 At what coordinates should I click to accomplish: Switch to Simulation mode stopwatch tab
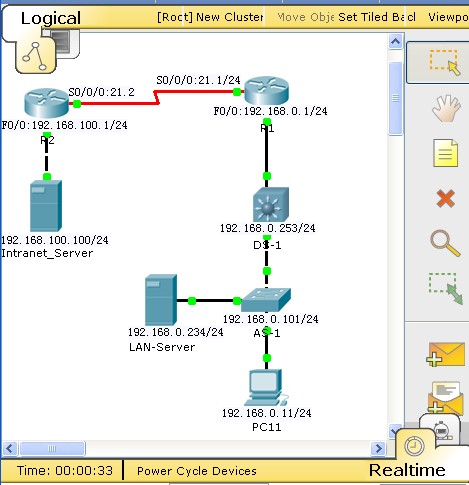(x=440, y=429)
